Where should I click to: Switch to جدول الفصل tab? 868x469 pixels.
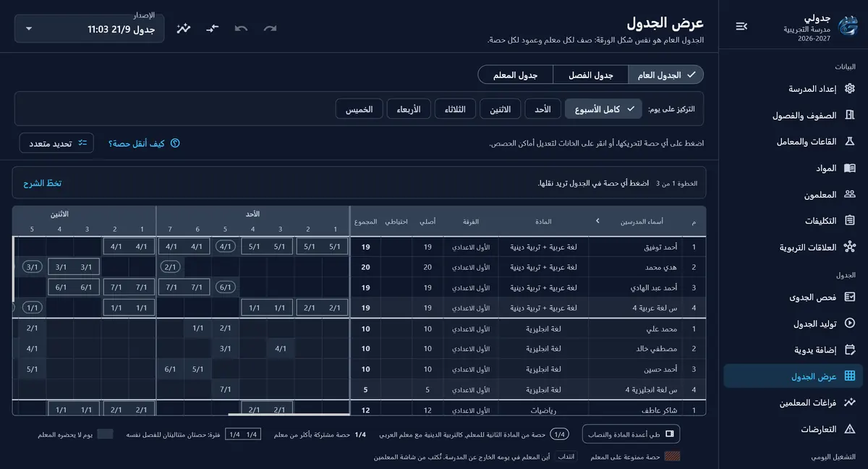click(x=591, y=75)
